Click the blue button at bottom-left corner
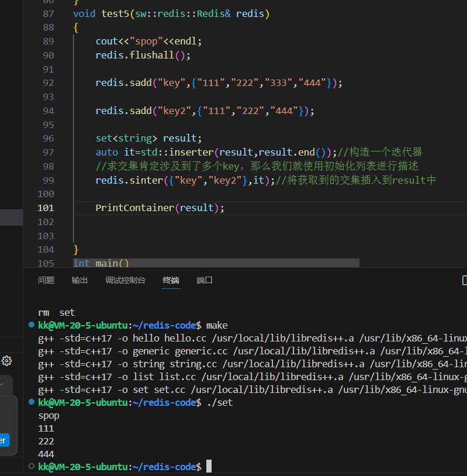467x476 pixels. pyautogui.click(x=5, y=440)
